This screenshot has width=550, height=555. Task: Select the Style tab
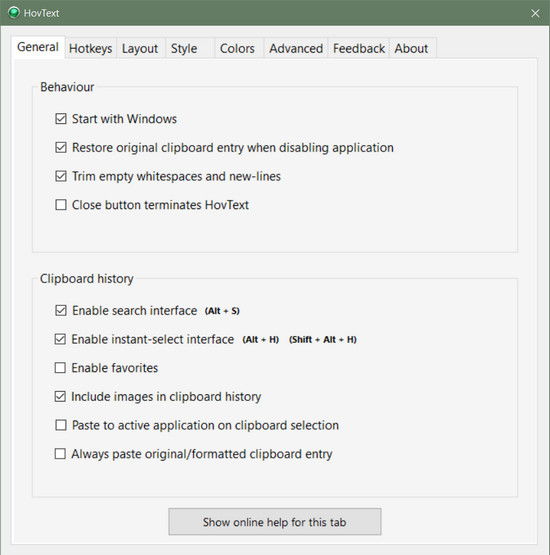[x=184, y=48]
